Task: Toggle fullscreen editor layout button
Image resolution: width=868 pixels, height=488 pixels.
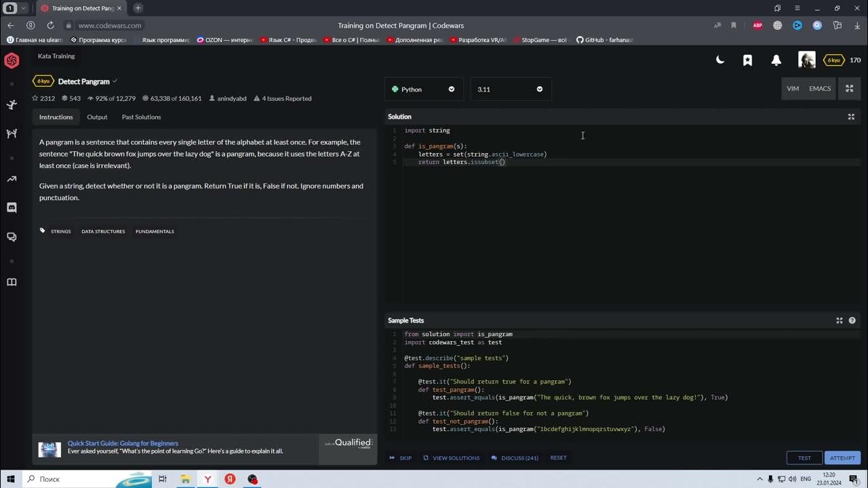Action: [x=849, y=89]
